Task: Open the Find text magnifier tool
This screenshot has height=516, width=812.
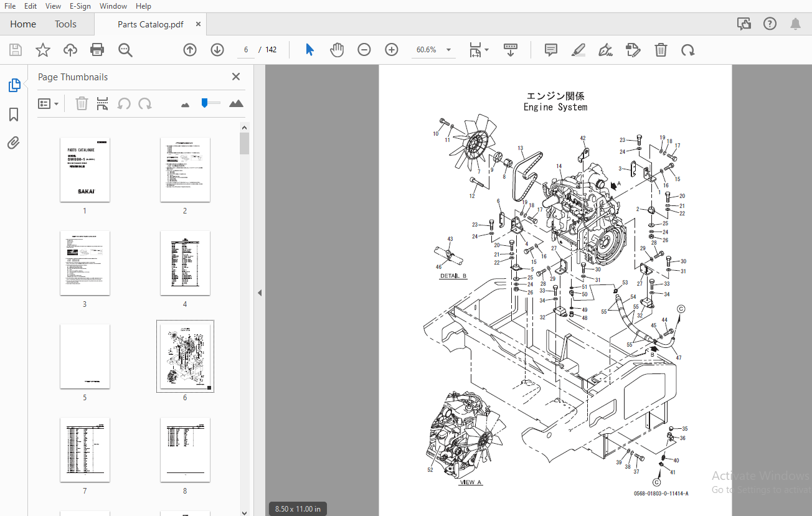Action: point(126,50)
